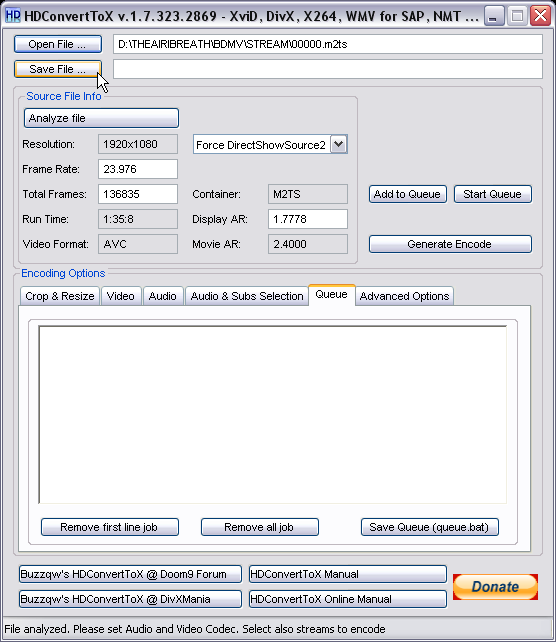Click the Video Format value AVC

138,244
